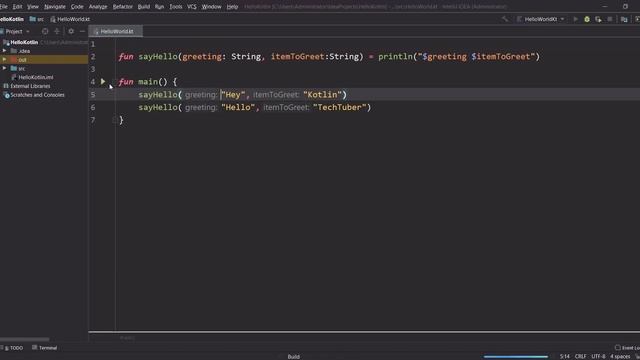Switch to the HelloWorld.kt editor tab

[x=117, y=31]
